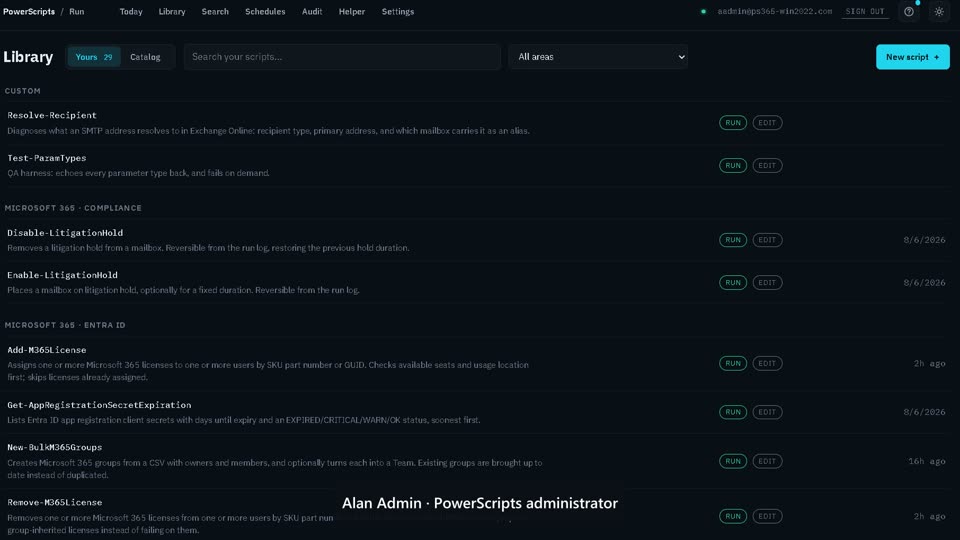Open Settings in the navigation bar
The height and width of the screenshot is (540, 960).
[x=398, y=12]
